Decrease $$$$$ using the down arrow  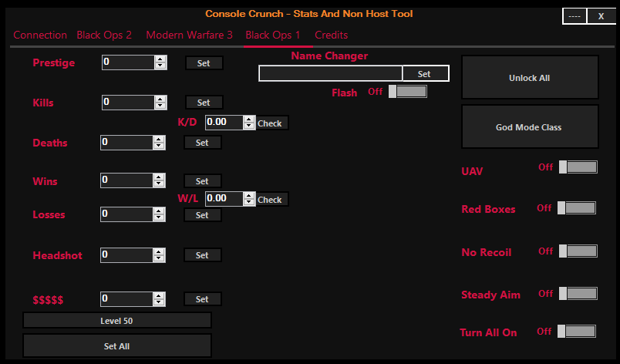click(159, 302)
